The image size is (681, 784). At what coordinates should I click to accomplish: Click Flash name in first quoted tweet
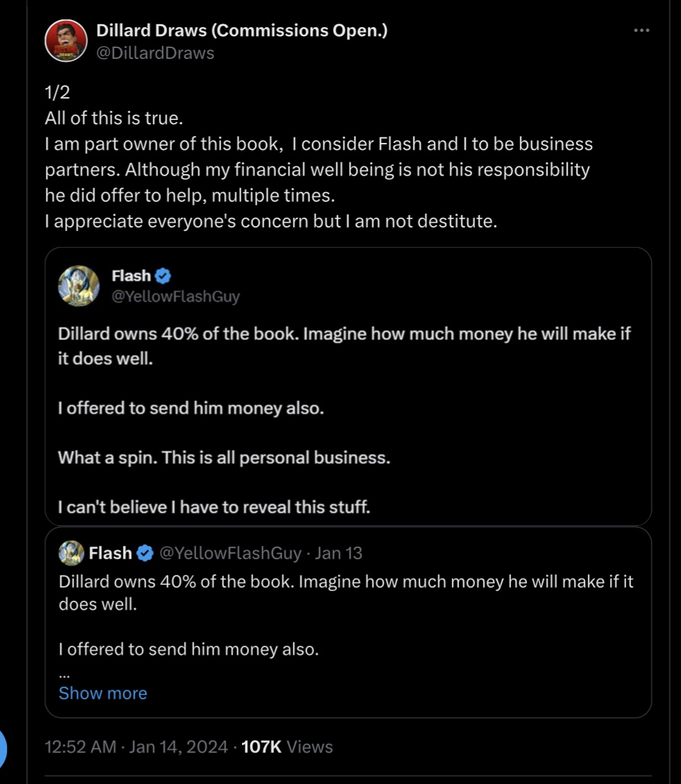pos(131,275)
